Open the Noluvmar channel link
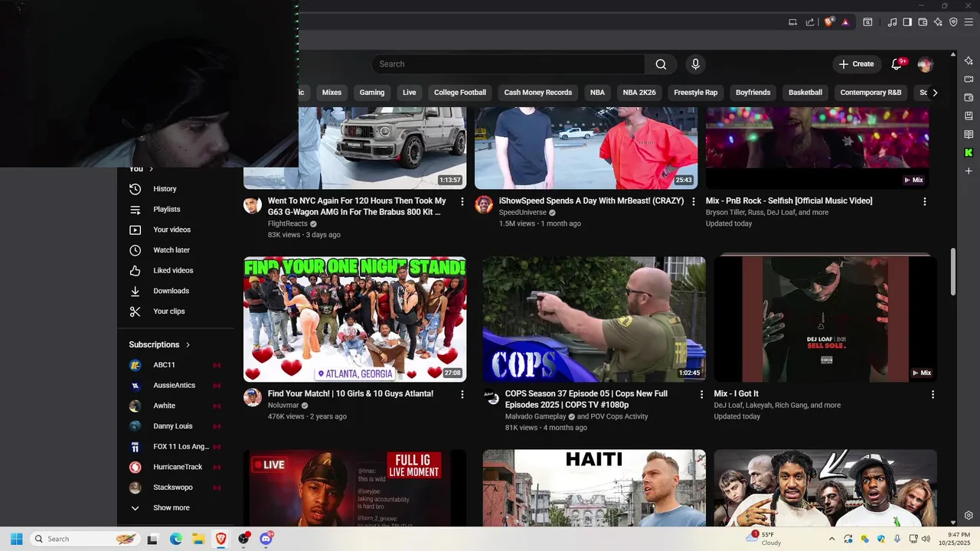Screen dimensions: 980x551 tap(283, 406)
